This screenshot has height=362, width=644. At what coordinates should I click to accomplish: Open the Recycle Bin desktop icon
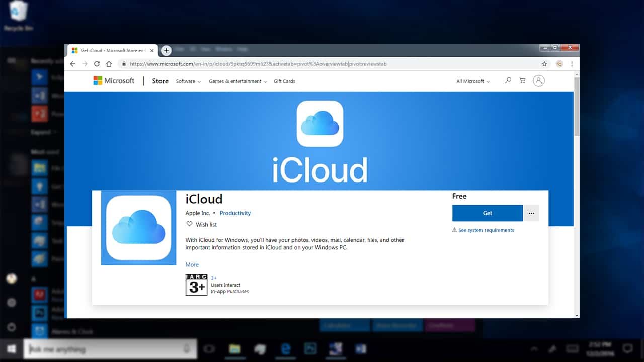[x=19, y=16]
